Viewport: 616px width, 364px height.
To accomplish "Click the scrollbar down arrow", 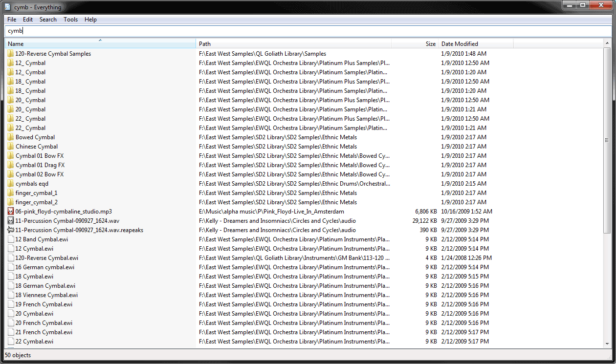I will [607, 344].
